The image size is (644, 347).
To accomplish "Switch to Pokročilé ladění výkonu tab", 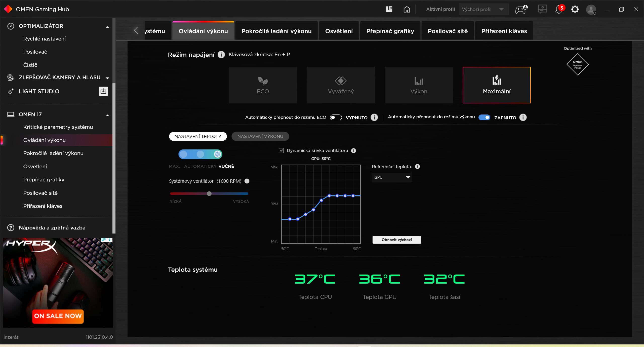I will (276, 31).
